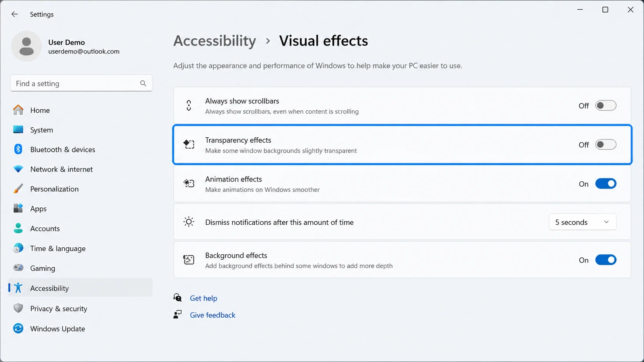Maximize the Settings window

coord(605,10)
